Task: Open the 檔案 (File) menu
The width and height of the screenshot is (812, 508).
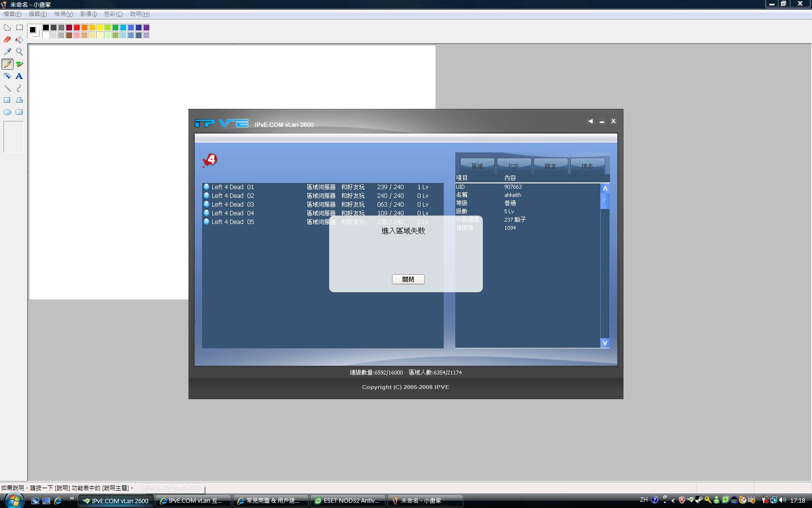Action: [x=13, y=14]
